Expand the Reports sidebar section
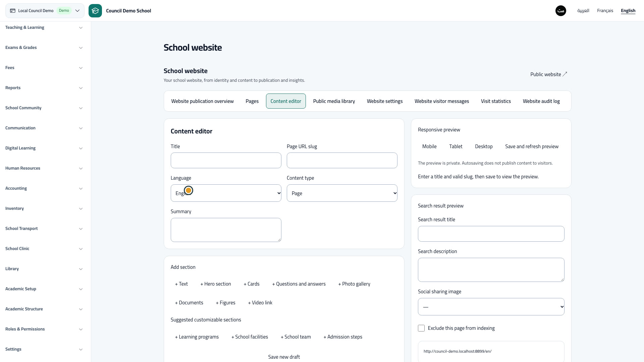This screenshot has height=362, width=644. tap(44, 88)
